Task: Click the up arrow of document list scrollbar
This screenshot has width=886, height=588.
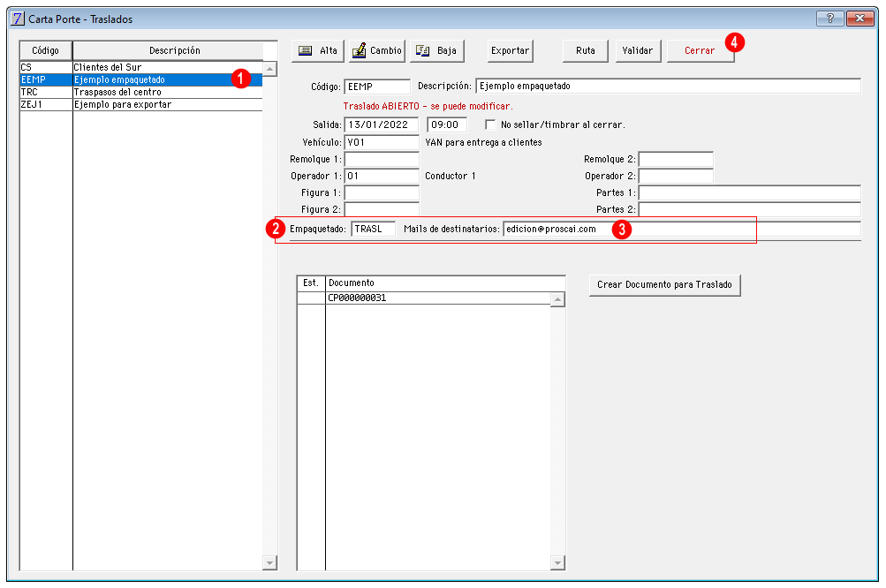Action: click(557, 299)
